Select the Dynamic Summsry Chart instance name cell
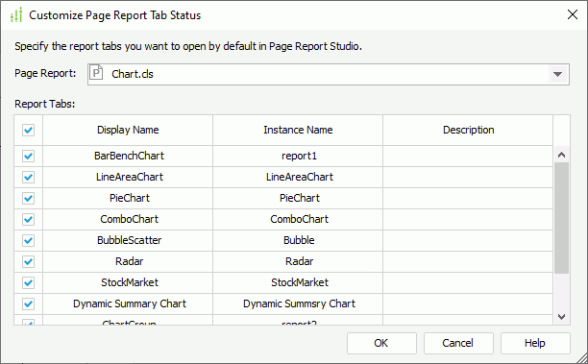Image resolution: width=588 pixels, height=364 pixels. tap(298, 303)
